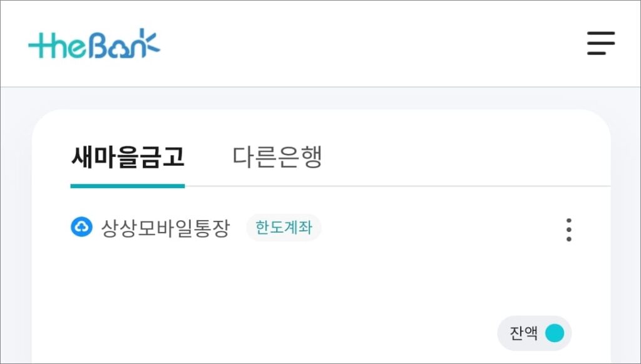Hide the balance with 잔액 toggle
Screen dimensions: 641x364
[535, 333]
